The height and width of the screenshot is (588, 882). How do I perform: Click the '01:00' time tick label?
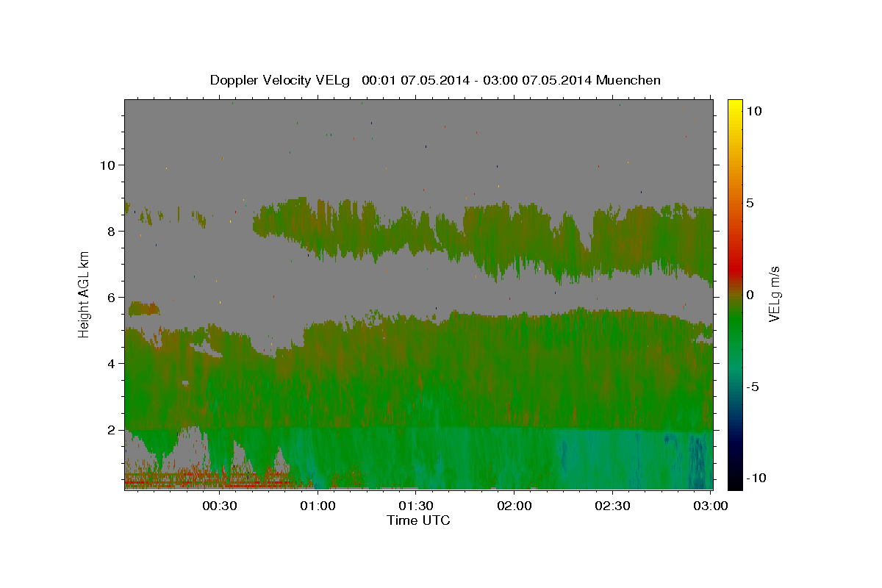(x=320, y=506)
